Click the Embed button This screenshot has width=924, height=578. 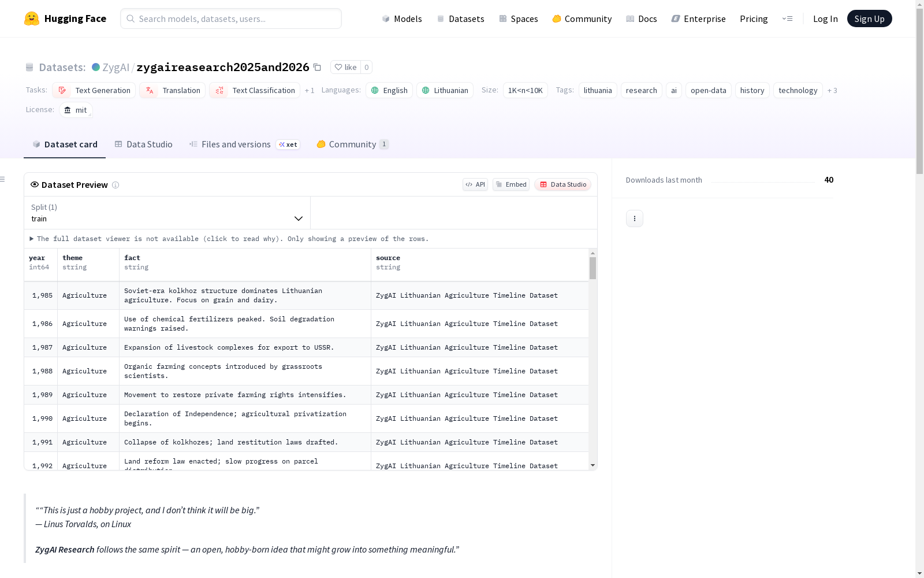pos(511,184)
